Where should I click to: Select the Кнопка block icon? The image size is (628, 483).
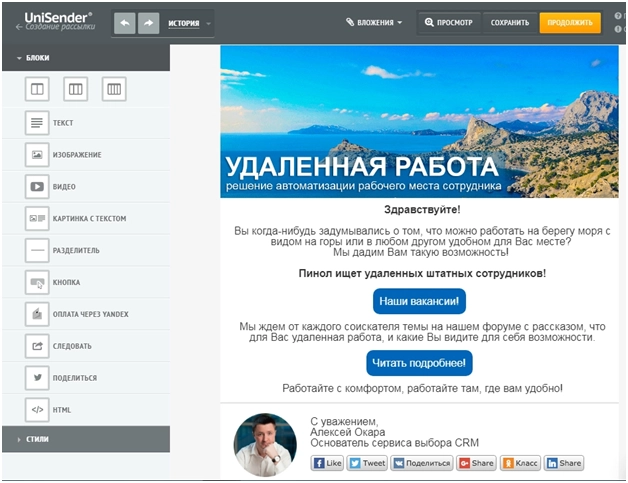(37, 282)
